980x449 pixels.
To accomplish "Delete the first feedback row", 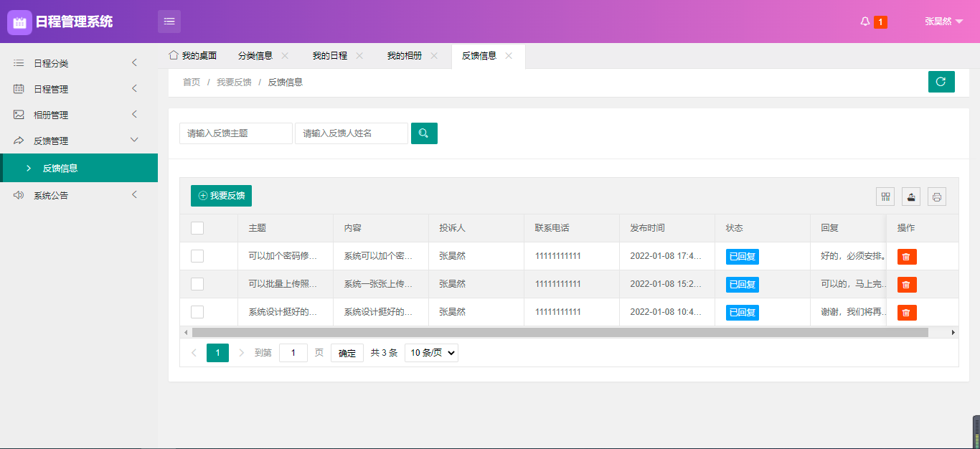I will tap(906, 257).
